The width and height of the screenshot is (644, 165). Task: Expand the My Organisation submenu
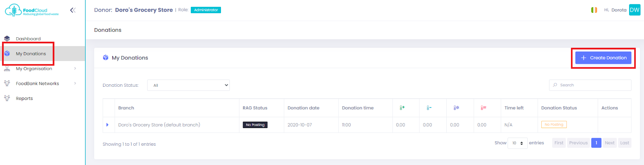click(75, 69)
